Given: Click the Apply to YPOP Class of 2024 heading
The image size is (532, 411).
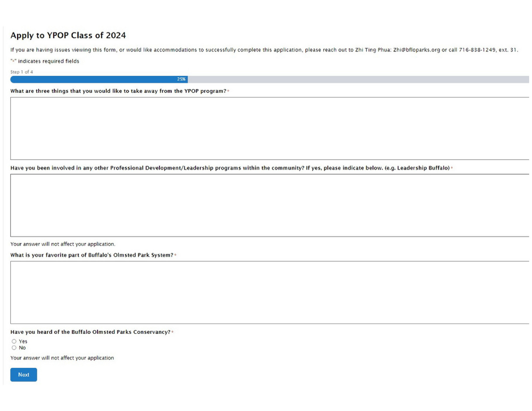Looking at the screenshot, I should click(x=68, y=35).
